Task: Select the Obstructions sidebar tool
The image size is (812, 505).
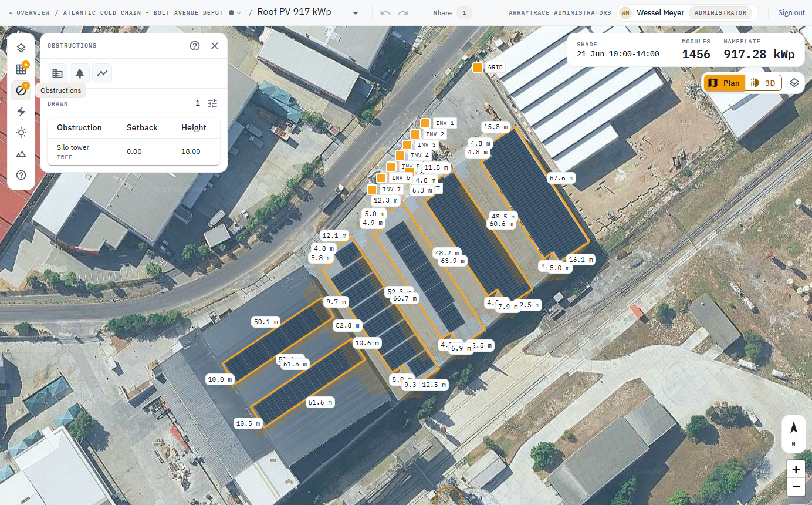Action: point(21,90)
